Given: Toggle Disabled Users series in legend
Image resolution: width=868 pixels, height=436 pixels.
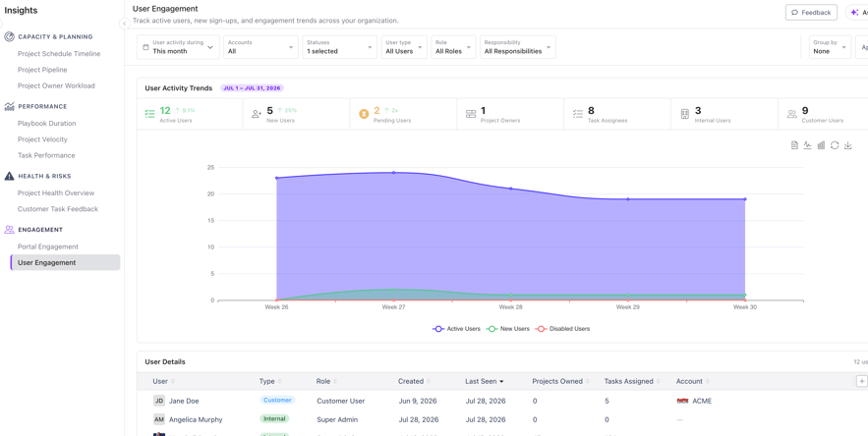Looking at the screenshot, I should click(562, 329).
